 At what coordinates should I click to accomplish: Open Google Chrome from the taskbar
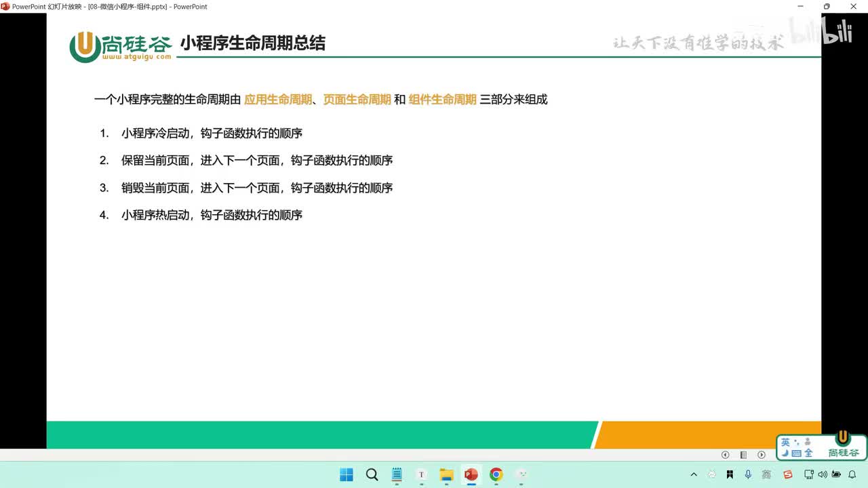(x=496, y=474)
